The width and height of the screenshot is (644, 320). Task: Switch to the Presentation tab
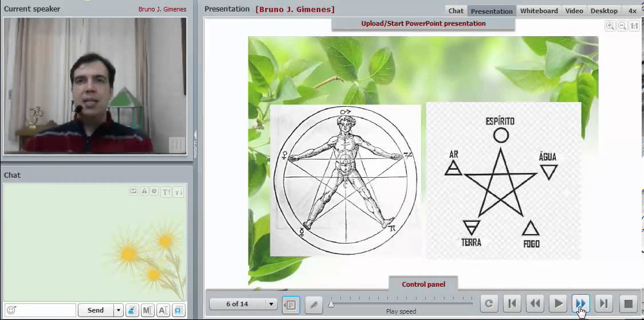click(x=492, y=11)
